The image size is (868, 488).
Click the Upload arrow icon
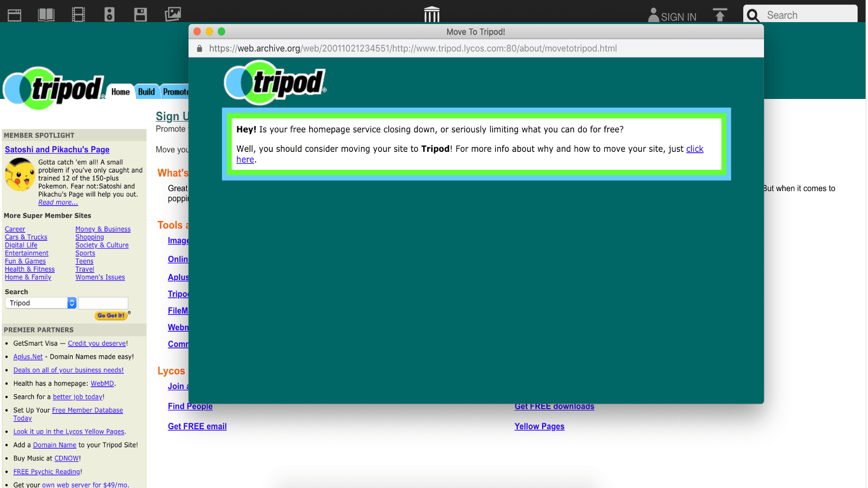click(720, 15)
